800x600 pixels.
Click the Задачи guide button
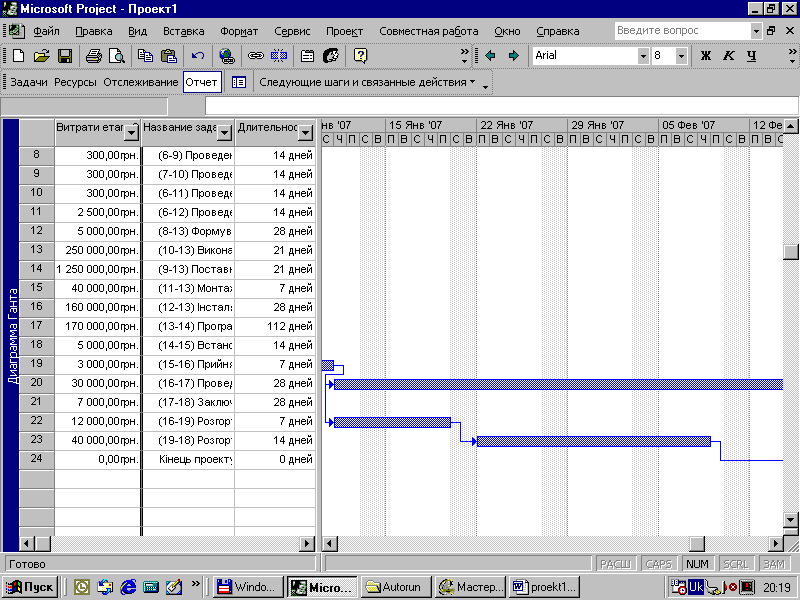pos(29,82)
